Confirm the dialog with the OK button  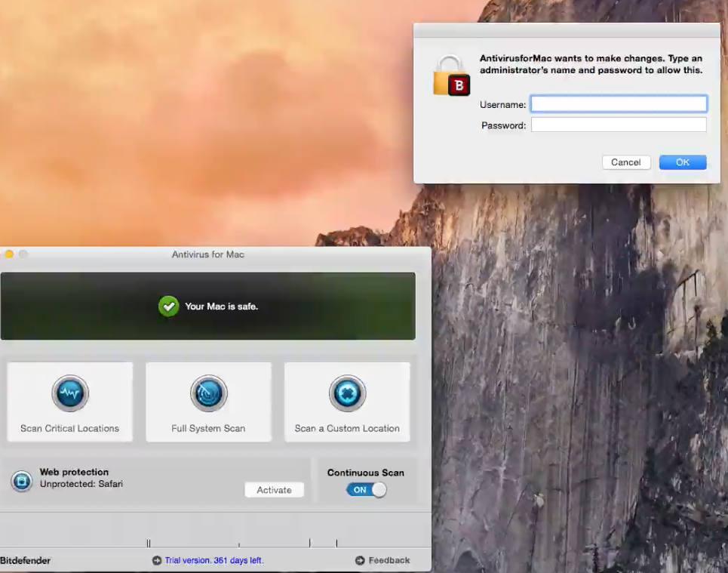[x=683, y=162]
